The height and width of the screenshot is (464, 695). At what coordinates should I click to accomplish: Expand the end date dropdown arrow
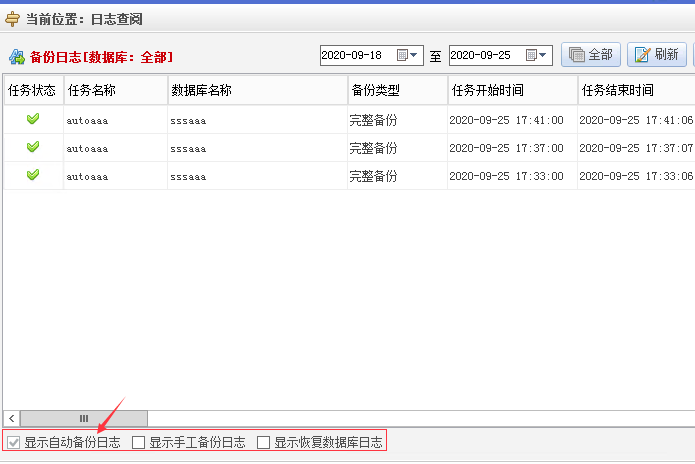tap(544, 56)
